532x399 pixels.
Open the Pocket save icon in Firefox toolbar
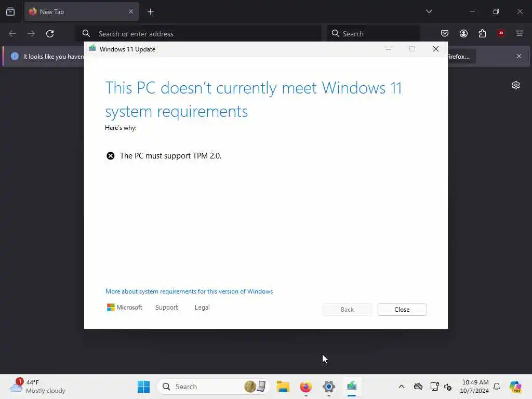point(445,33)
